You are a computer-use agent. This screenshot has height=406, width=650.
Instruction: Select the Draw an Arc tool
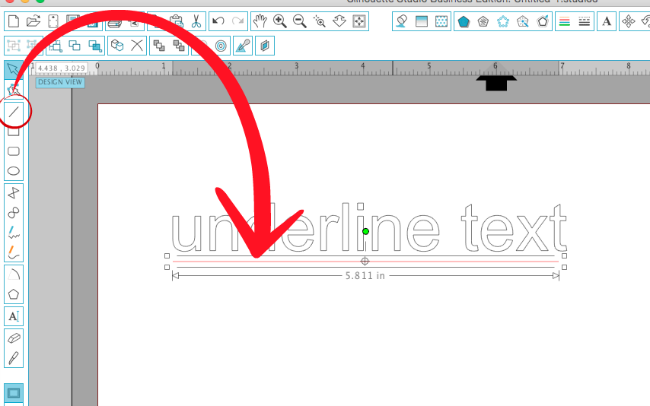point(14,274)
